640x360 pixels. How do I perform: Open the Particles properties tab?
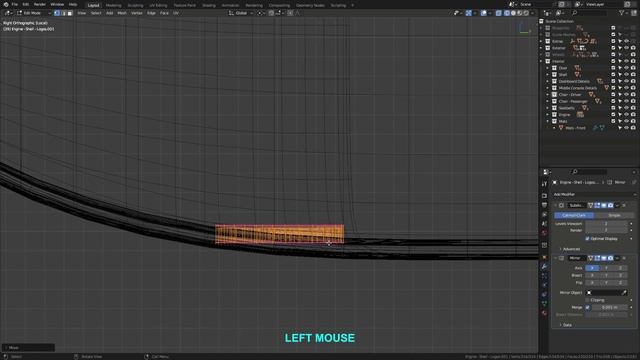click(544, 276)
